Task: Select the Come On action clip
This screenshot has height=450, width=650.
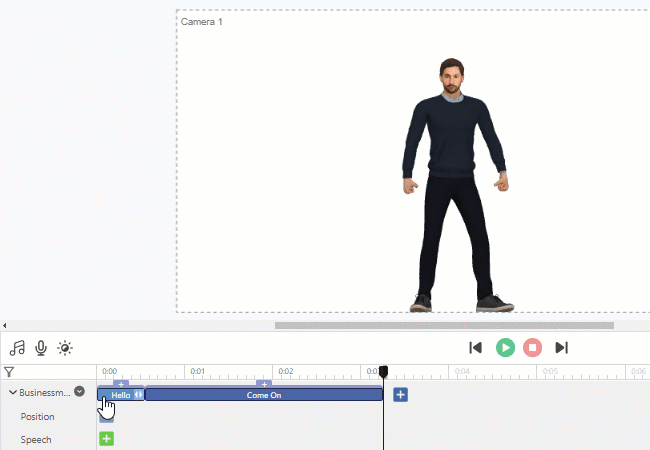Action: (x=264, y=395)
